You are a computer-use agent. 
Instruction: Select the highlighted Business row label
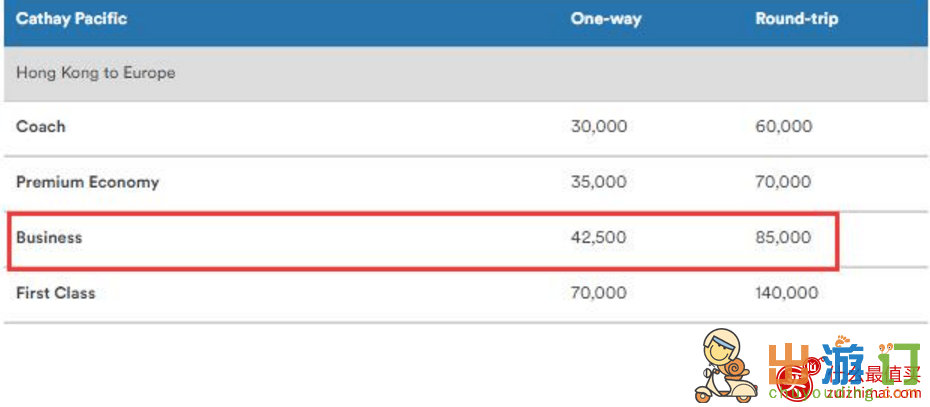coord(49,237)
